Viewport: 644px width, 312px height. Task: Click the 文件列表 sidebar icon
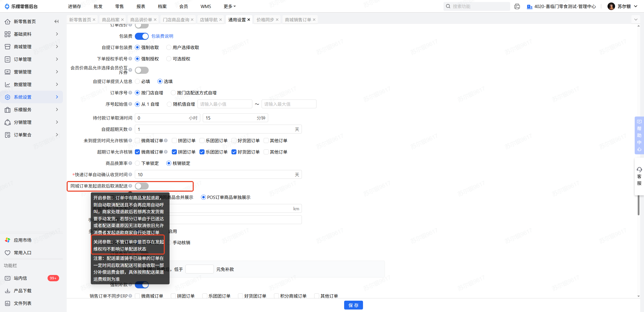click(8, 303)
